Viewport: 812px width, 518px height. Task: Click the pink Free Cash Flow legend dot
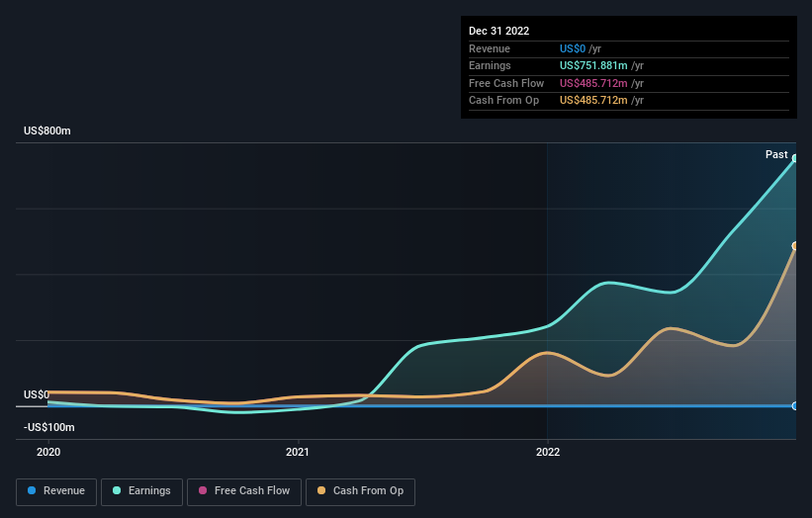(x=203, y=490)
